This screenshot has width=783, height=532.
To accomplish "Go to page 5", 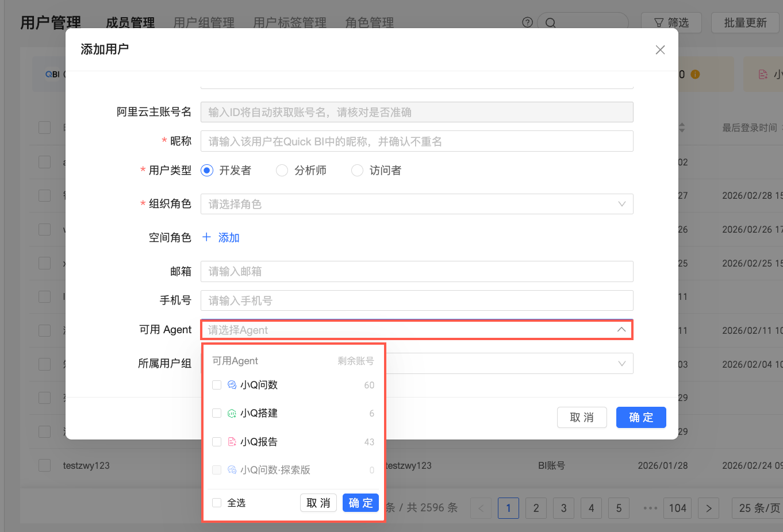I will coord(619,508).
